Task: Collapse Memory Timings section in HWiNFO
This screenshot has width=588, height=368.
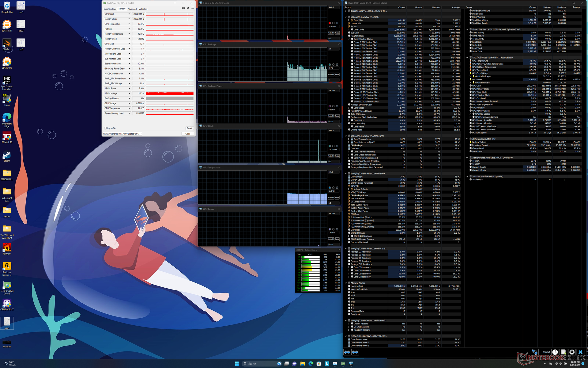Action: coord(346,283)
